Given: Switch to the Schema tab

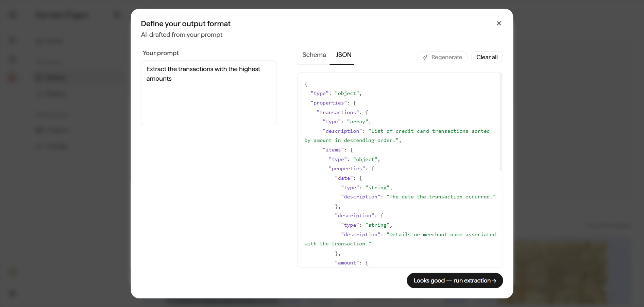Looking at the screenshot, I should click(x=314, y=55).
